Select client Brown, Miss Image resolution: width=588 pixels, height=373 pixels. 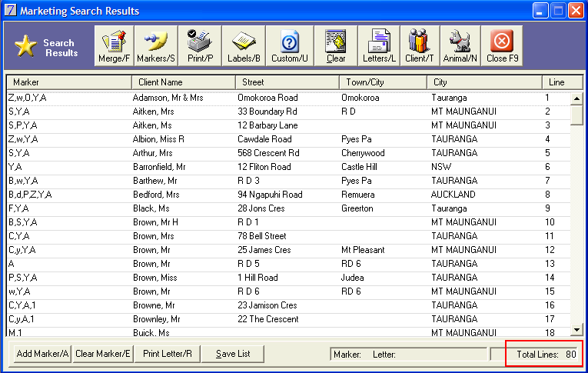(154, 278)
